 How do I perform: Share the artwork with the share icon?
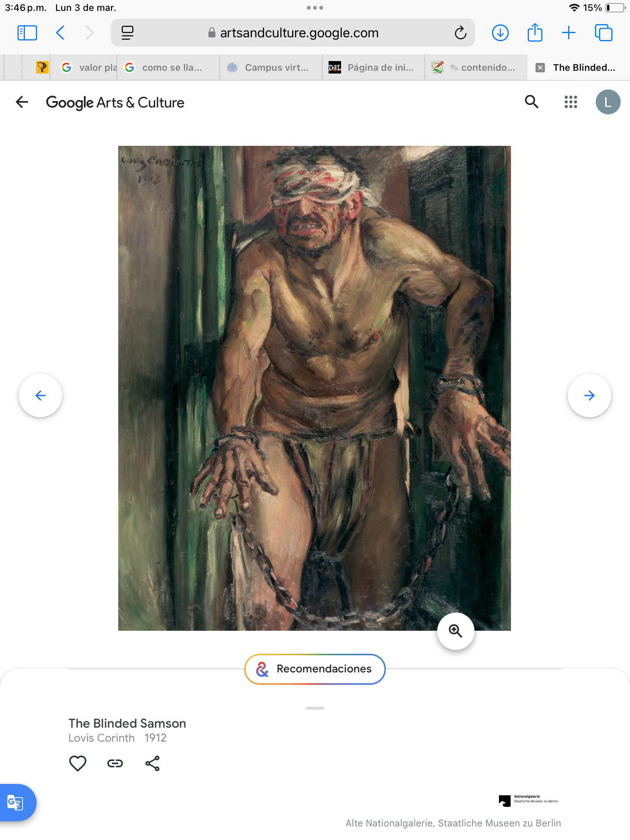pos(152,763)
